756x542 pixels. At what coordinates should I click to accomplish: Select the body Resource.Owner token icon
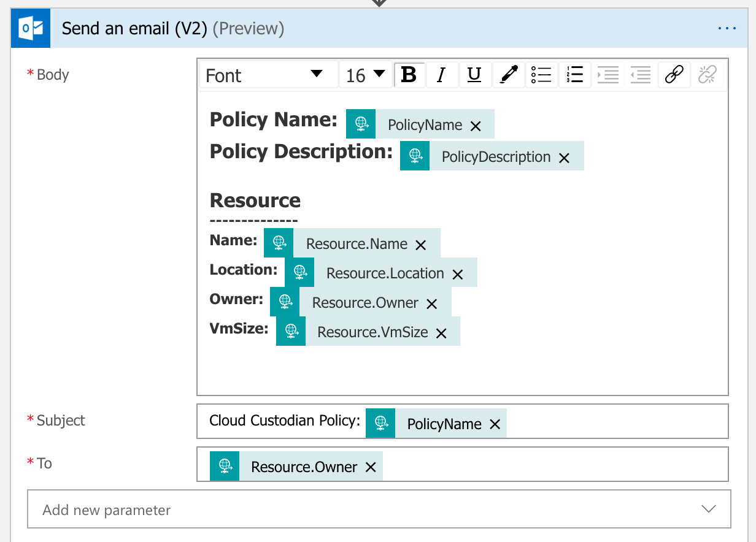285,302
